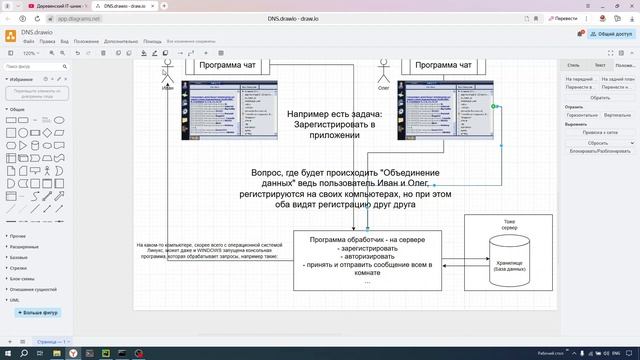Undo the last diagram action
This screenshot has width=640, height=360.
78,53
